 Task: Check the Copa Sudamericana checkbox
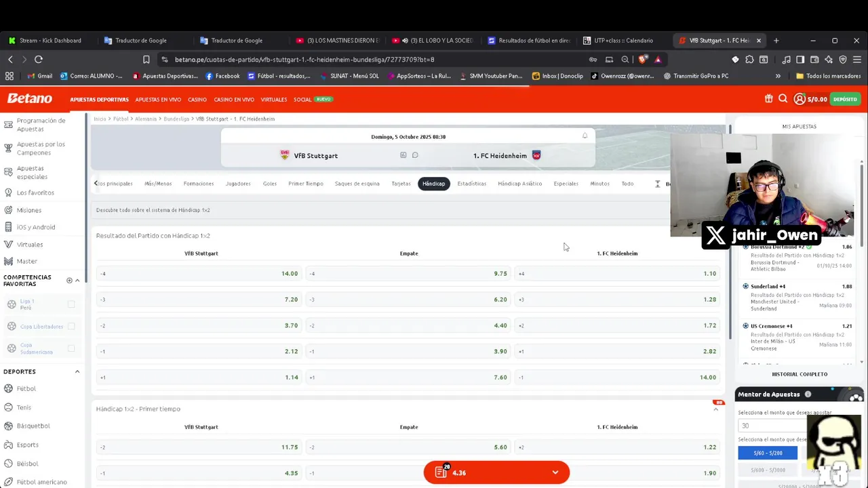[71, 348]
